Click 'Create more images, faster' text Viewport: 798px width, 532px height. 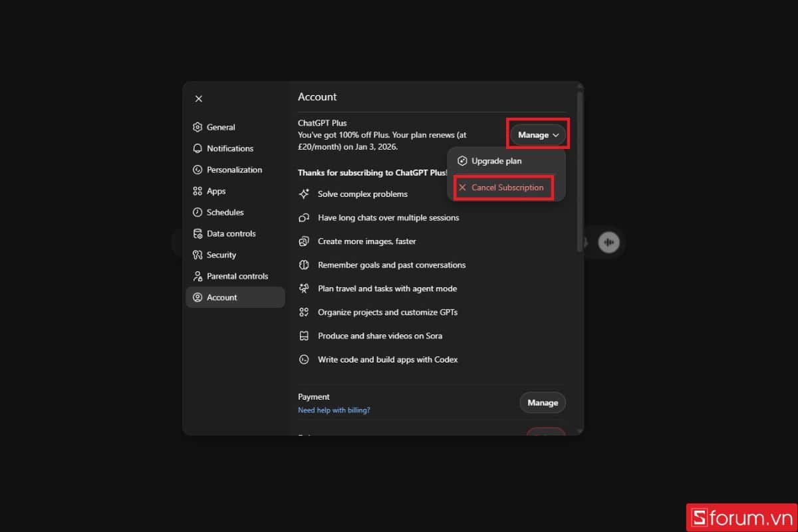[x=367, y=241]
